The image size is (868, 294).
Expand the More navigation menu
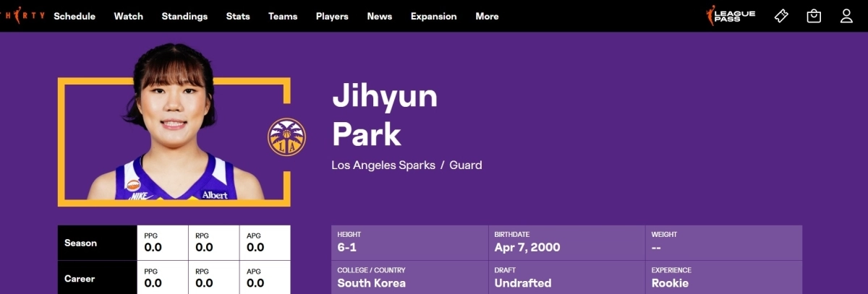coord(487,16)
